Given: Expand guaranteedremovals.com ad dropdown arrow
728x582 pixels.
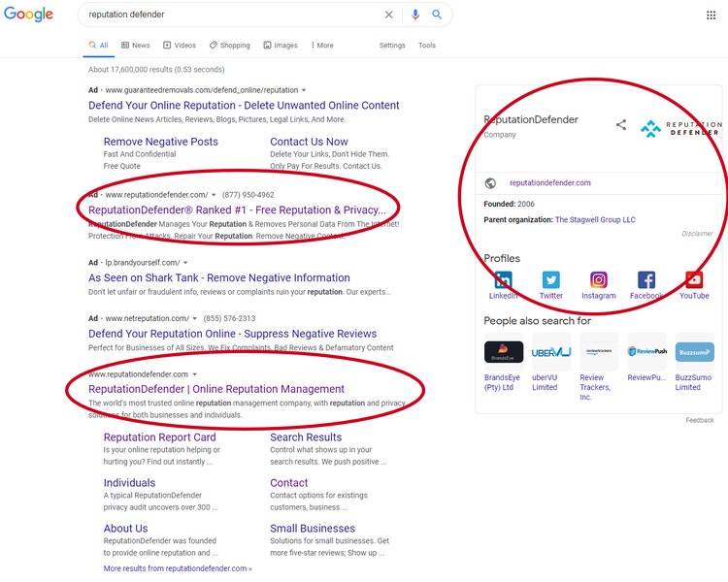Looking at the screenshot, I should (304, 90).
